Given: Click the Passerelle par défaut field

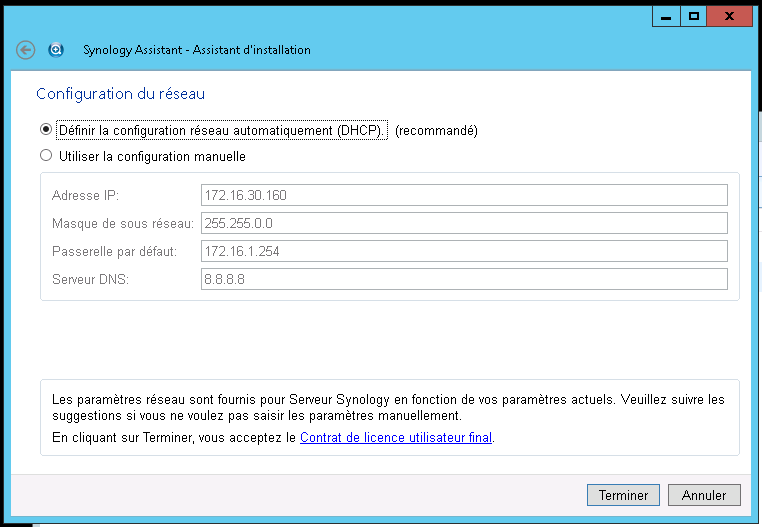Looking at the screenshot, I should pos(464,251).
